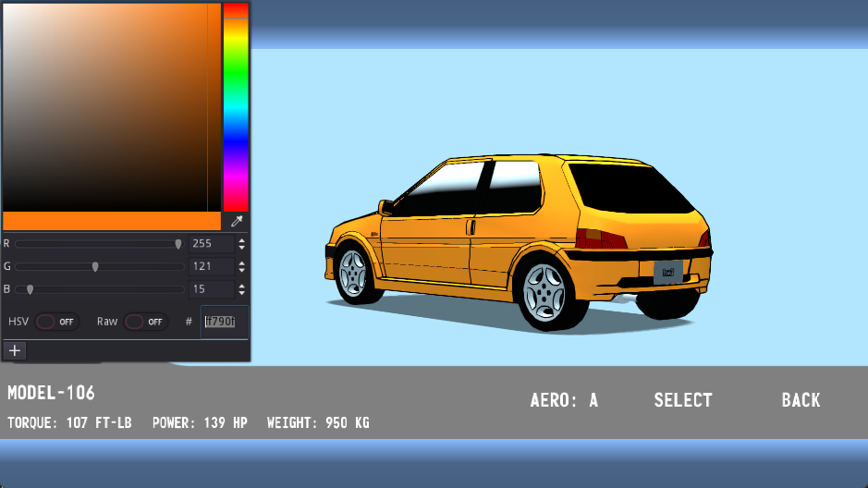Click the blue channel slider handle
The image size is (868, 488).
coord(30,289)
